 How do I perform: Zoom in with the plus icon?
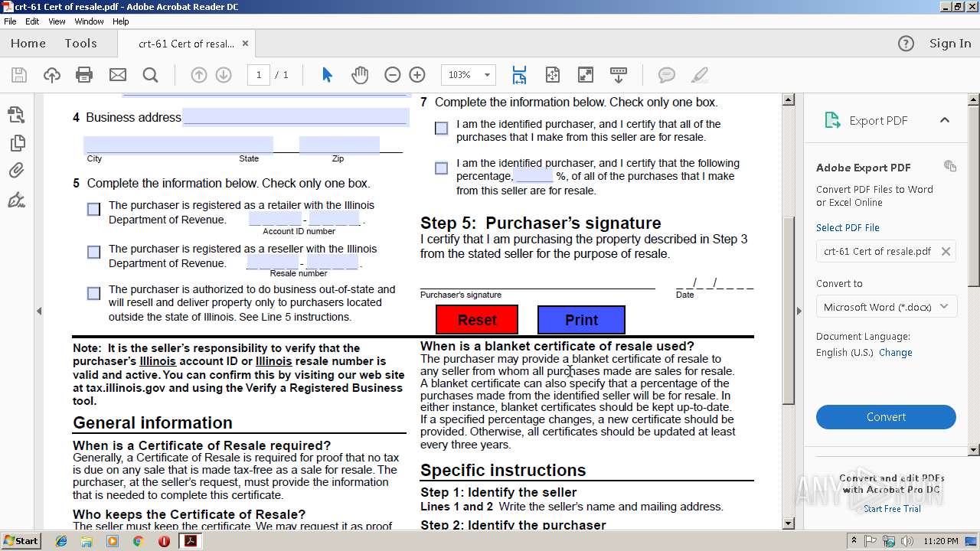pyautogui.click(x=417, y=75)
